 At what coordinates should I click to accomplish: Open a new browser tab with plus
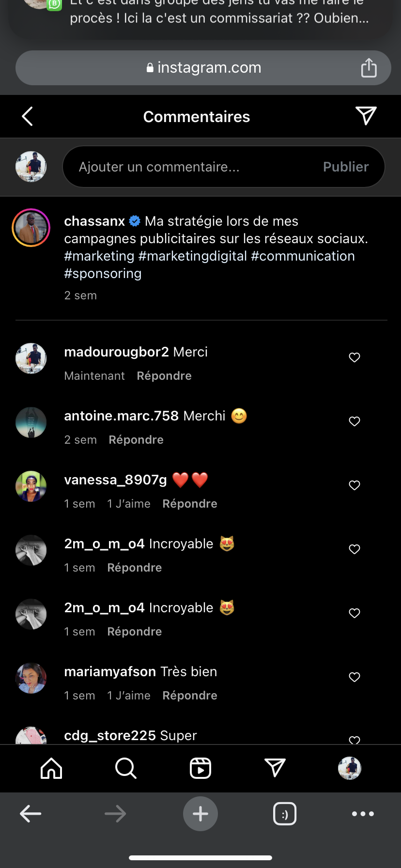[x=200, y=814]
